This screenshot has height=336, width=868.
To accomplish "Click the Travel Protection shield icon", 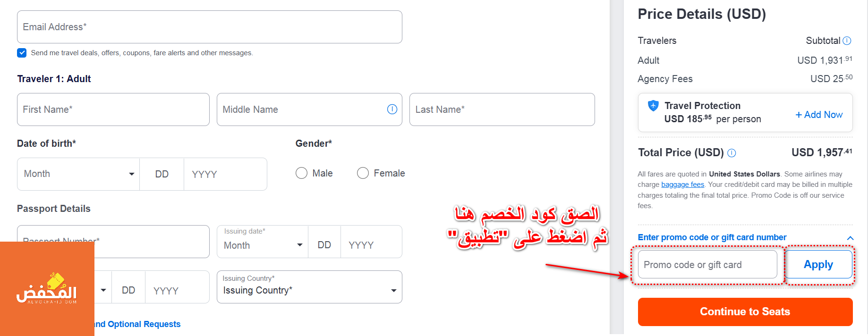I will click(x=653, y=106).
